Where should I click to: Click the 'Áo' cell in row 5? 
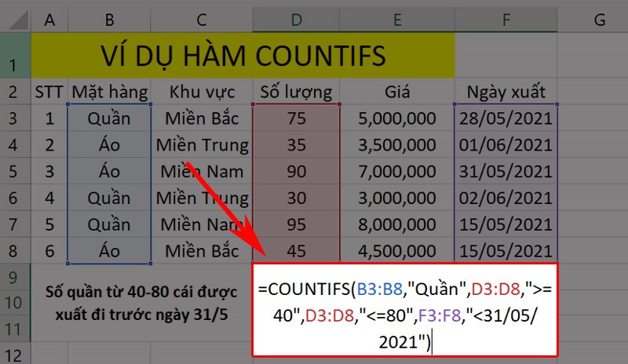pos(109,171)
